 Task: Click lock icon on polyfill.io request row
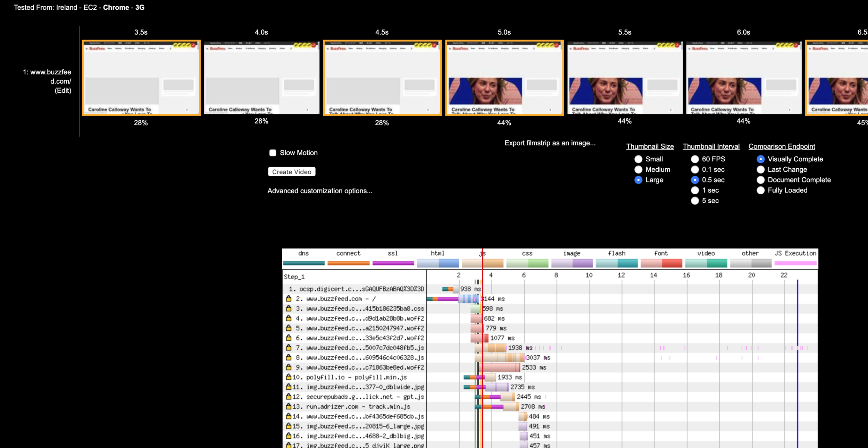pos(289,377)
